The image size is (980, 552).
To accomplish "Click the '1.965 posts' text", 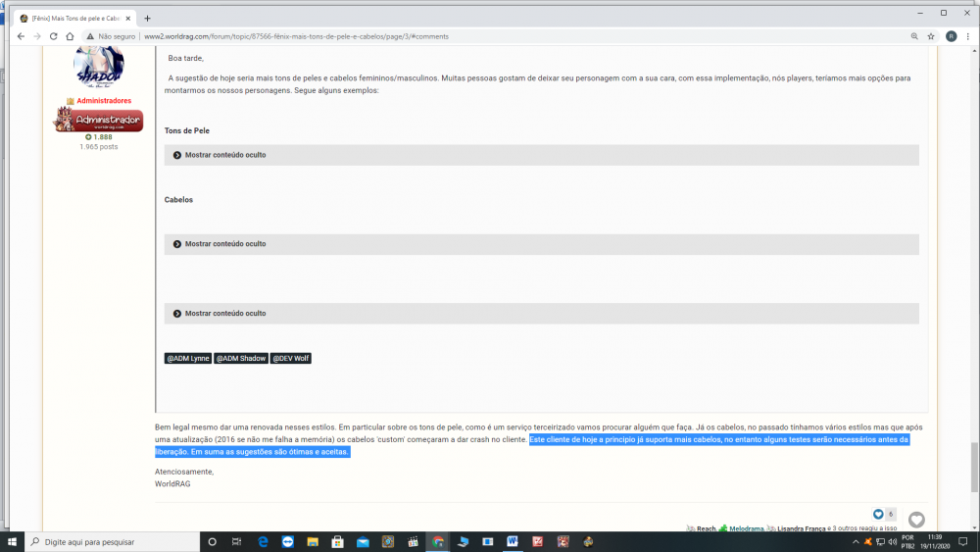I will [99, 147].
